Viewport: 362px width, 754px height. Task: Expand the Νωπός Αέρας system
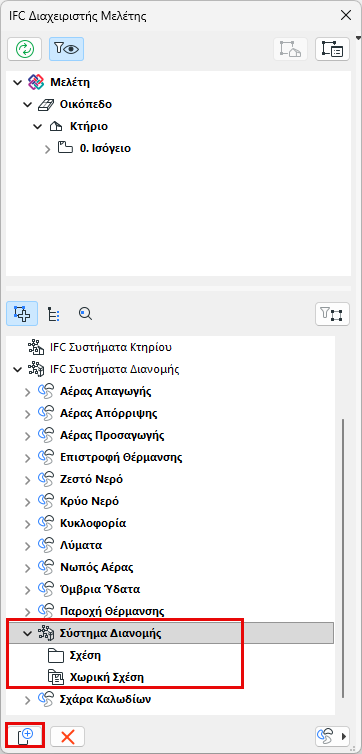pyautogui.click(x=27, y=567)
